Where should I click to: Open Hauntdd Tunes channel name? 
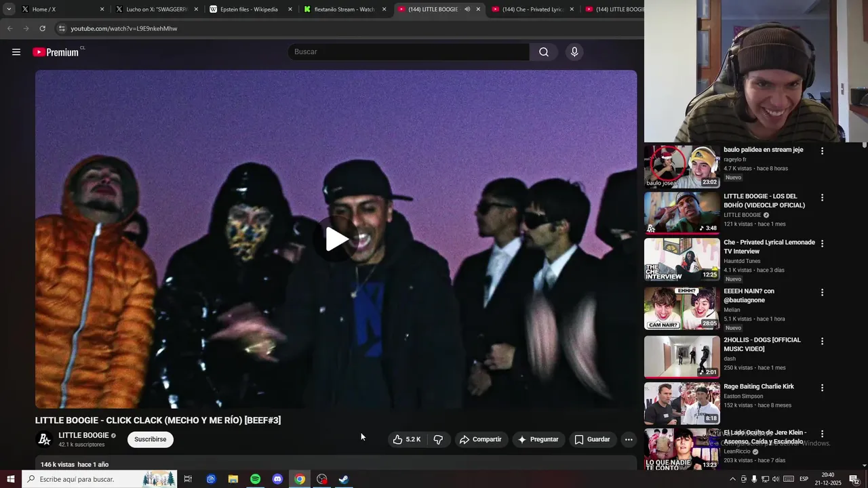tap(742, 261)
